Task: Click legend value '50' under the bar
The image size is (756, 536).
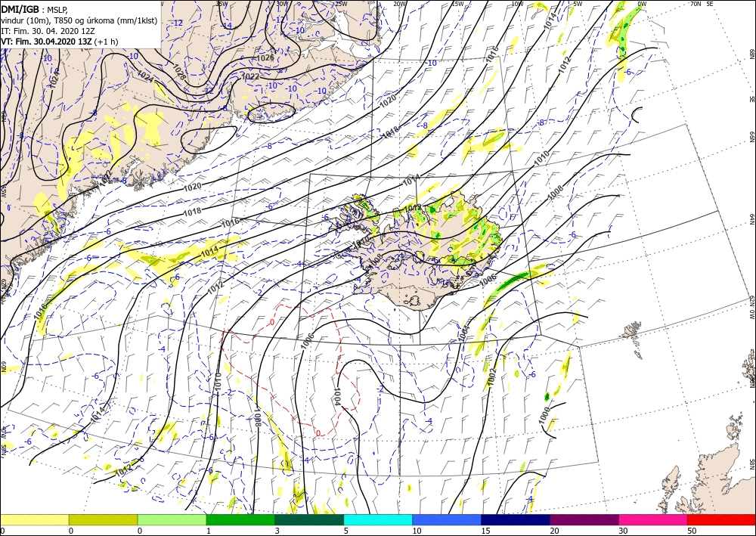Action: coord(692,531)
